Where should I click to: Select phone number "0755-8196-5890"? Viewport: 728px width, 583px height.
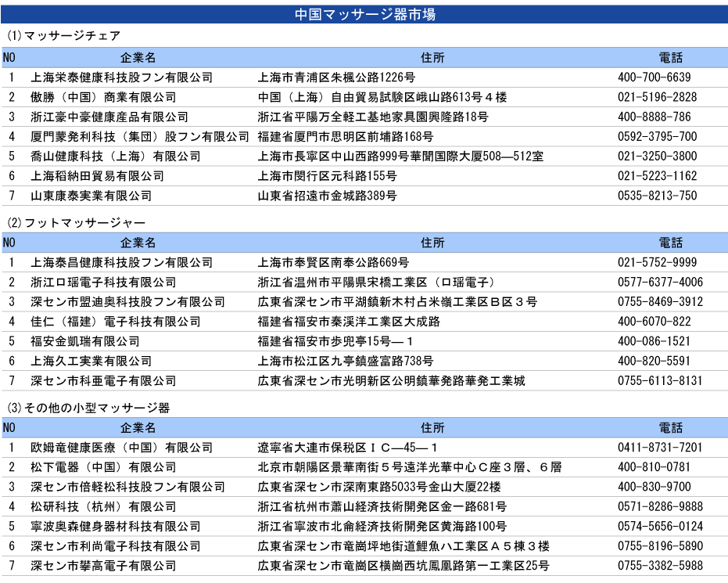(660, 546)
